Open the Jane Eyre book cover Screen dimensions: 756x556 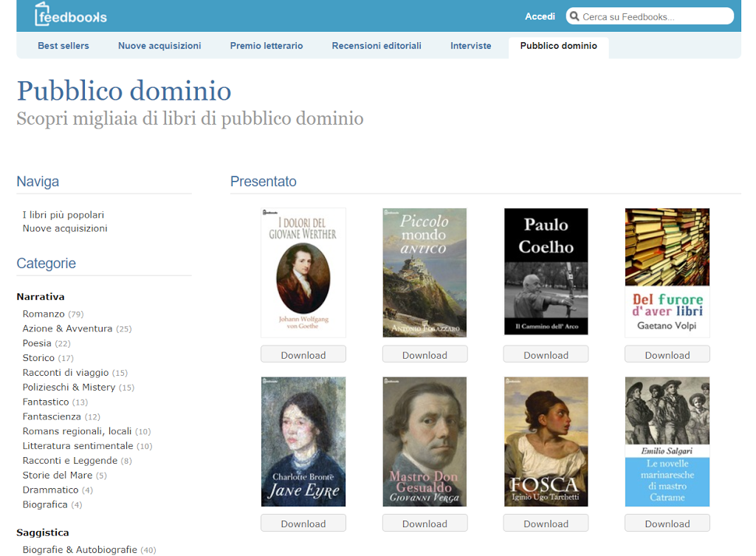[x=303, y=442]
